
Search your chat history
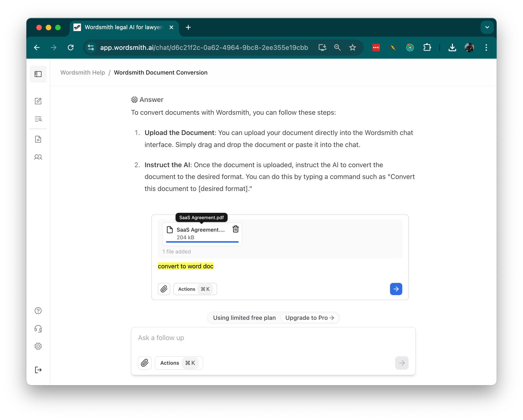point(38,119)
